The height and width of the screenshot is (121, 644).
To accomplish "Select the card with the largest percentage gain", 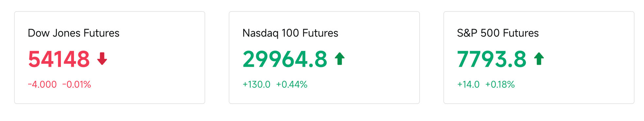I will tap(324, 58).
